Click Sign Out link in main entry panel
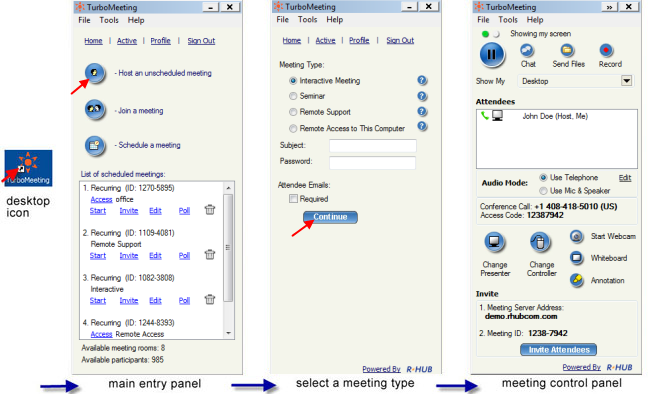 tap(201, 41)
